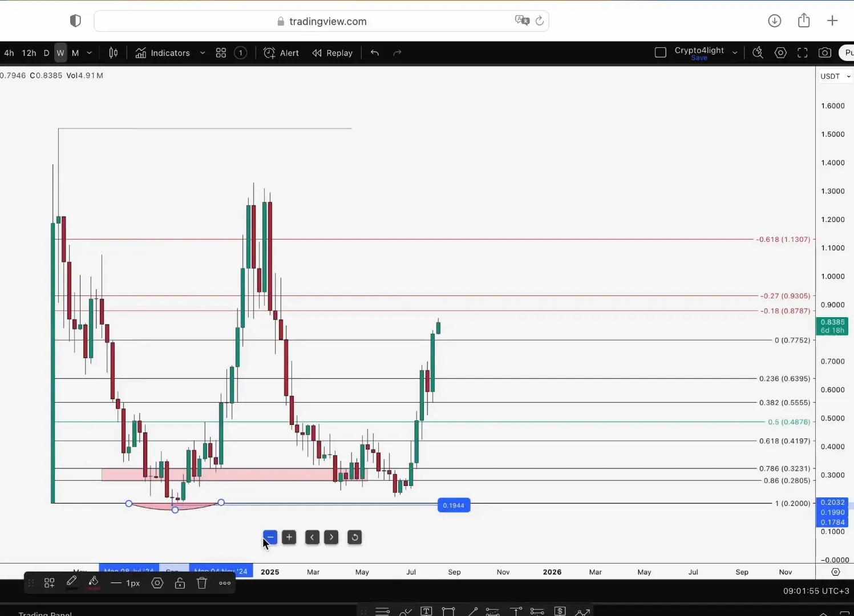
Task: Open Safari share menu
Action: (804, 21)
